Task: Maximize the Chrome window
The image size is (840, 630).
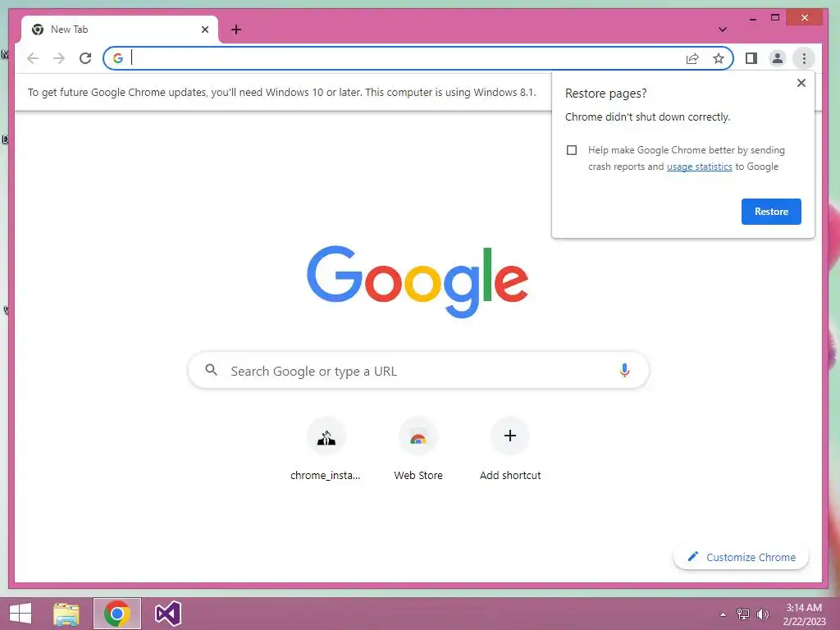Action: click(774, 18)
